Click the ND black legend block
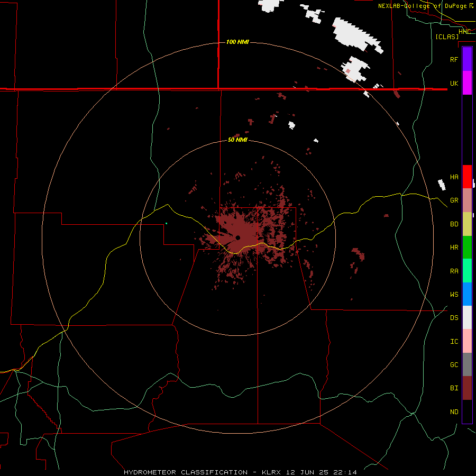This screenshot has height=476, width=476. pyautogui.click(x=467, y=411)
